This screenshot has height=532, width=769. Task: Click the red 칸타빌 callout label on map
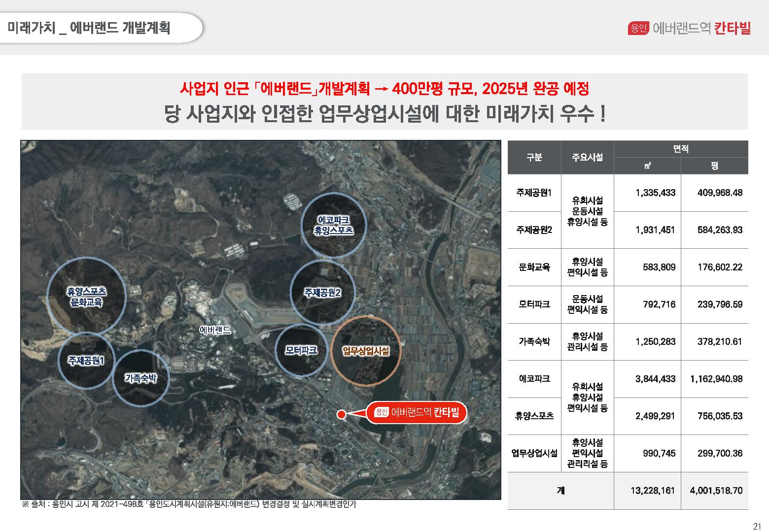pos(417,412)
